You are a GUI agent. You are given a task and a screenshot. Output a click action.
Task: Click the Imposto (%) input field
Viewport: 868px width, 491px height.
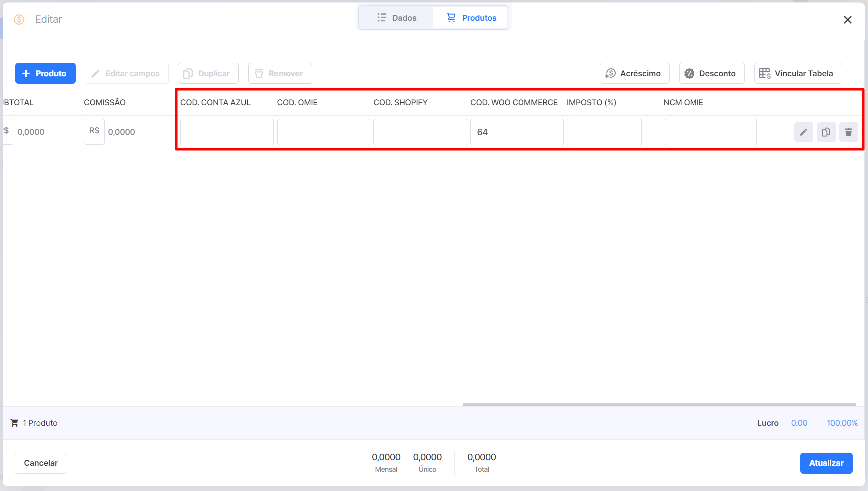pyautogui.click(x=604, y=132)
